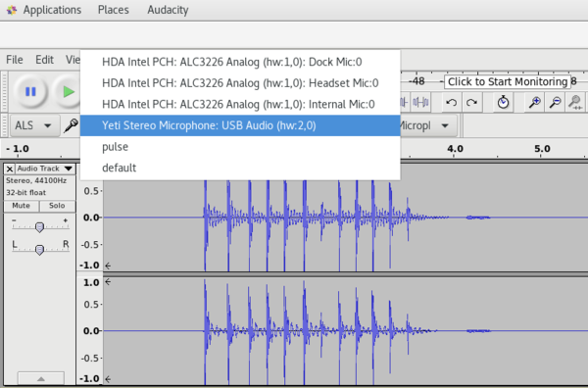Open Timer Record via the stopwatch icon
The image size is (588, 388).
(503, 102)
